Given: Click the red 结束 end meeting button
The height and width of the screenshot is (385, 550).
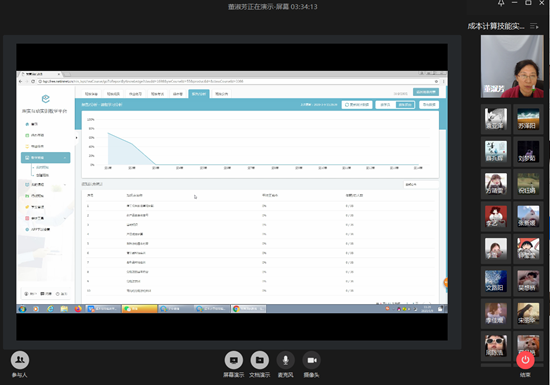Looking at the screenshot, I should point(525,360).
